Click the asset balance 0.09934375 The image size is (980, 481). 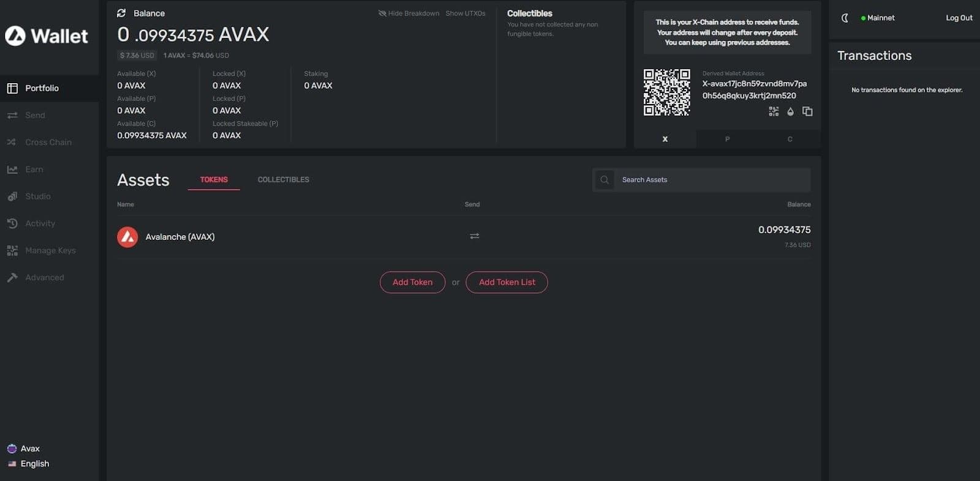click(x=785, y=229)
